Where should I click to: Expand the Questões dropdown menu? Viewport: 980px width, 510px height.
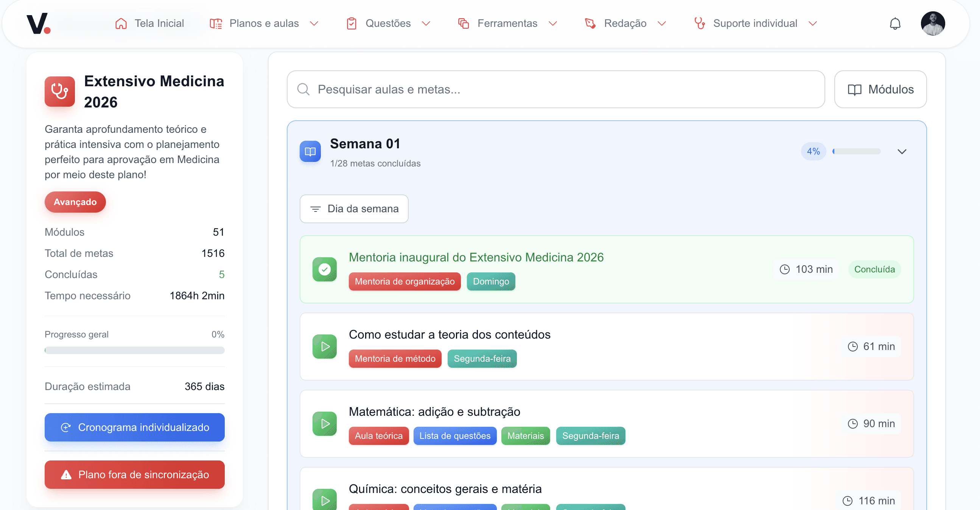point(388,23)
